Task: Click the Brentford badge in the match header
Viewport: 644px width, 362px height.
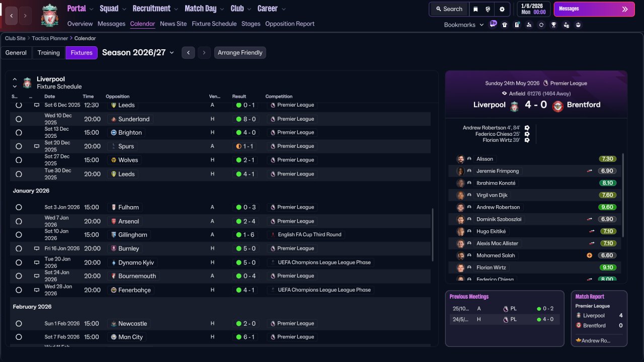Action: coord(557,106)
